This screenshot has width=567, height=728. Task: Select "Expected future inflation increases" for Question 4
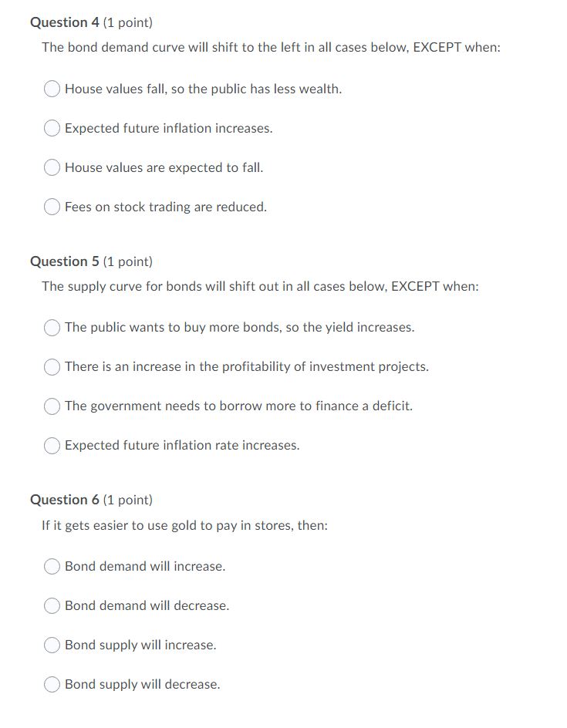click(52, 128)
